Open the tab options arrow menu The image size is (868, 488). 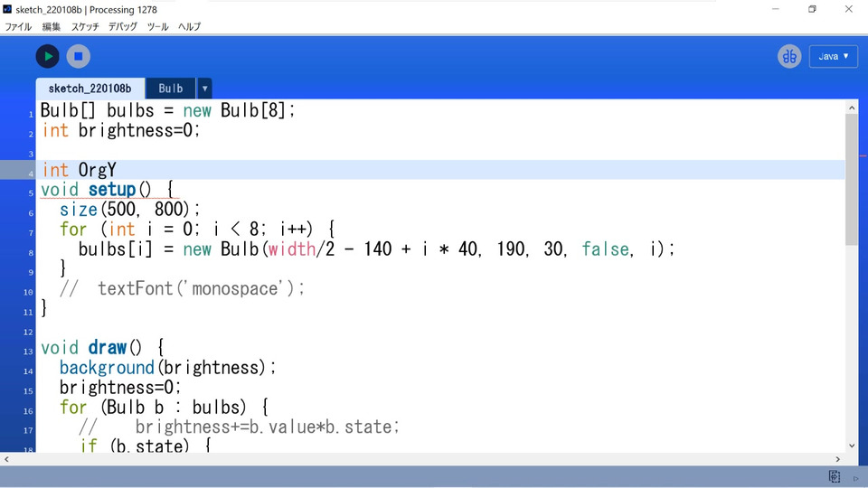pos(204,89)
